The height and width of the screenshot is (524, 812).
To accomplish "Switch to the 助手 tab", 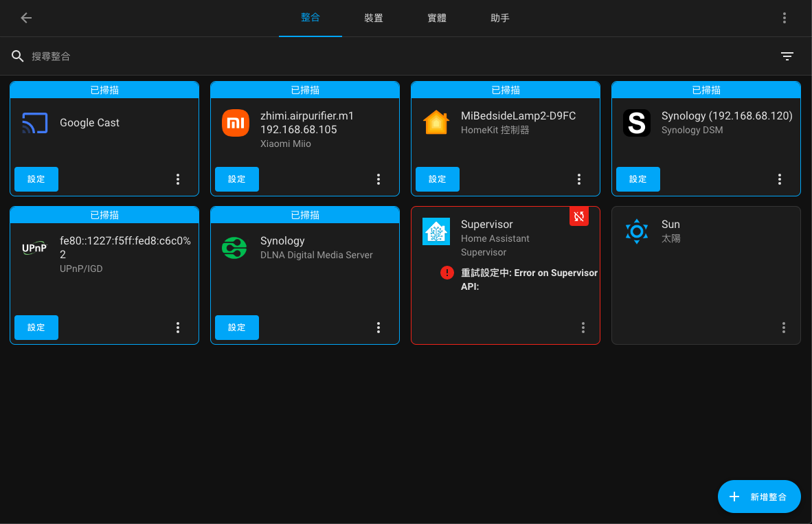I will (499, 18).
